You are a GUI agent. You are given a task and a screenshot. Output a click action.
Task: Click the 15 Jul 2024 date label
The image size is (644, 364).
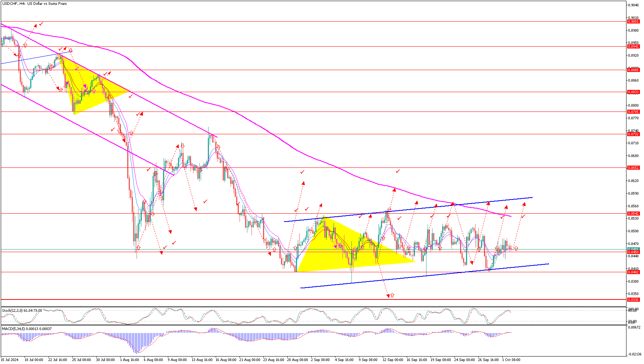click(10, 360)
